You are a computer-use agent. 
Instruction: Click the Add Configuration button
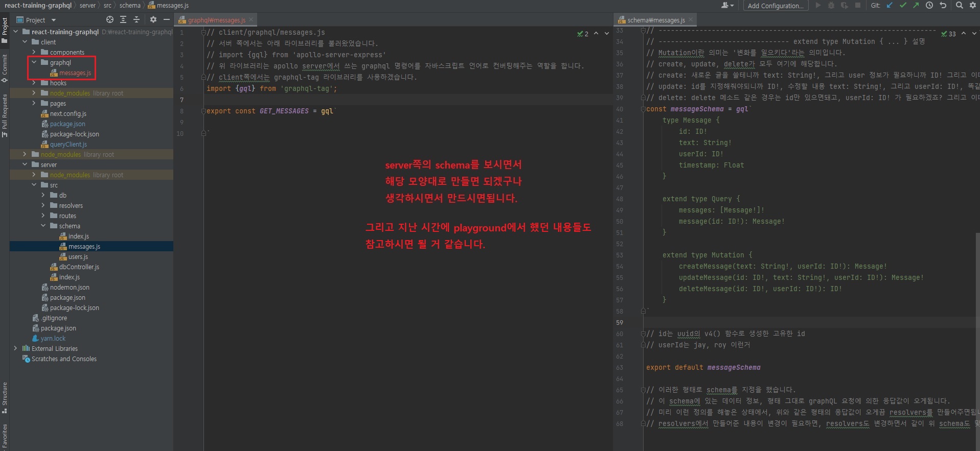click(x=775, y=6)
